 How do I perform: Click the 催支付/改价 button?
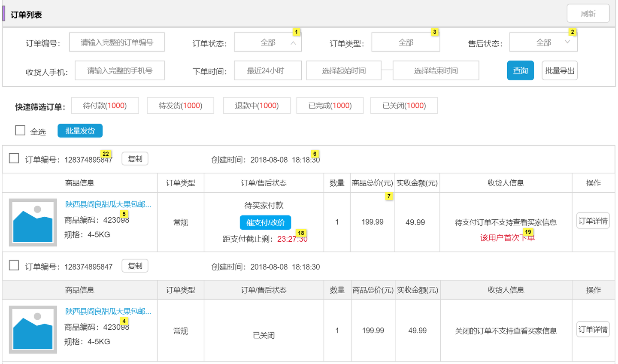(265, 222)
